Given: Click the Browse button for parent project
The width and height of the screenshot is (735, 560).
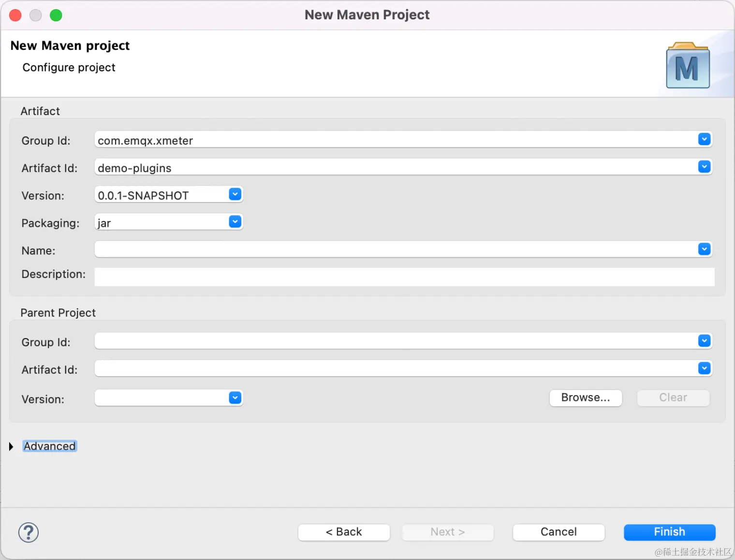Looking at the screenshot, I should pyautogui.click(x=586, y=398).
